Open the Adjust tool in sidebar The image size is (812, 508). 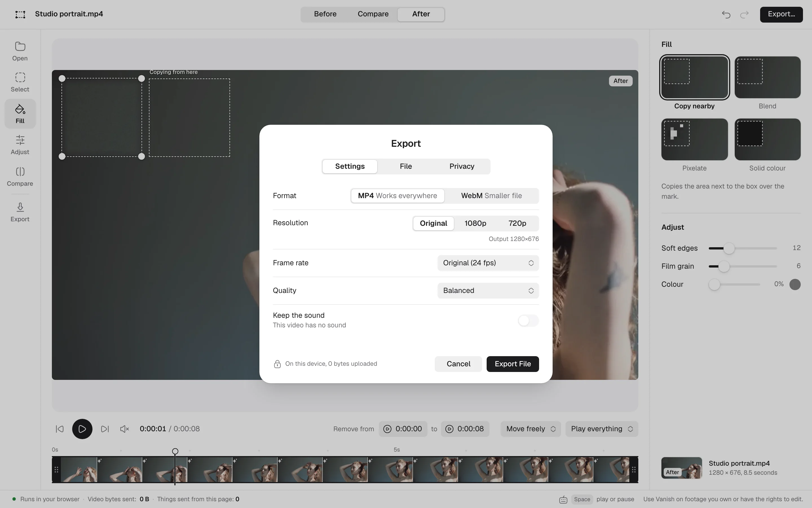tap(20, 145)
